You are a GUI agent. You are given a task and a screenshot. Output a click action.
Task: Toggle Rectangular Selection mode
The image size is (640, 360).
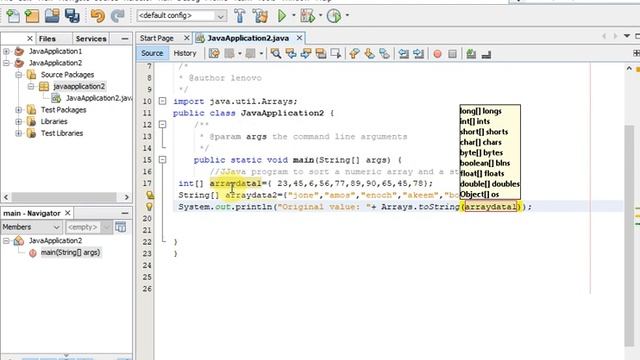(336, 53)
